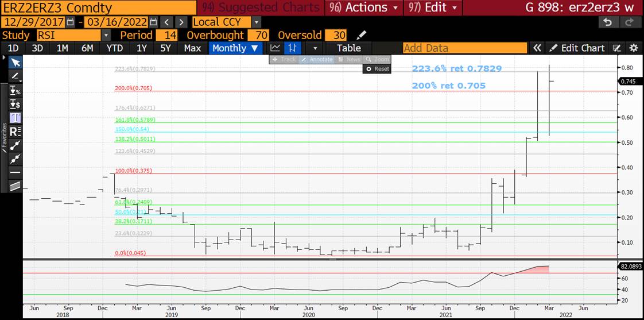Toggle Zoom mode on chart
Screen dimensions: 644x320
point(376,59)
